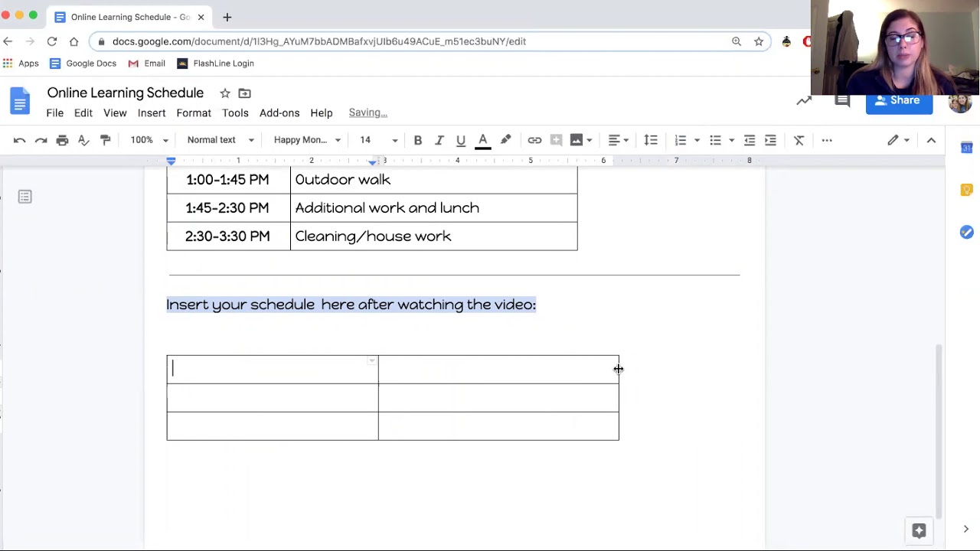980x551 pixels.
Task: Open the editing mode pencil dropdown
Action: coord(898,140)
